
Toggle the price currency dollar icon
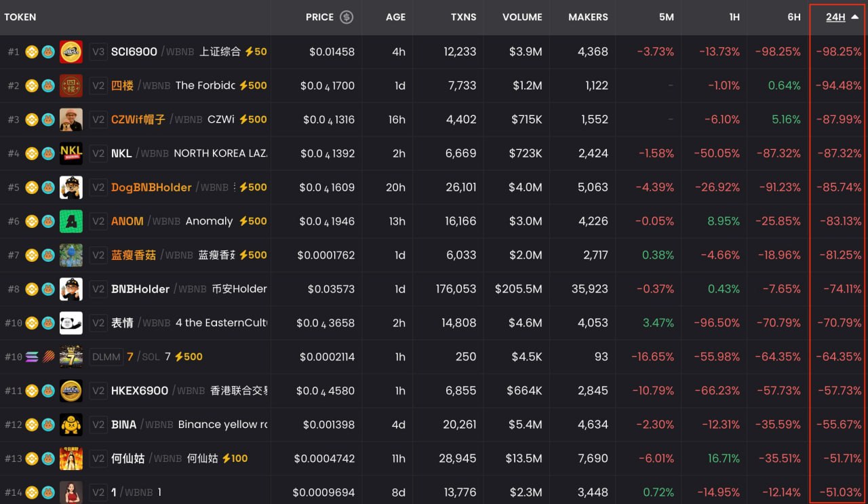pos(347,17)
